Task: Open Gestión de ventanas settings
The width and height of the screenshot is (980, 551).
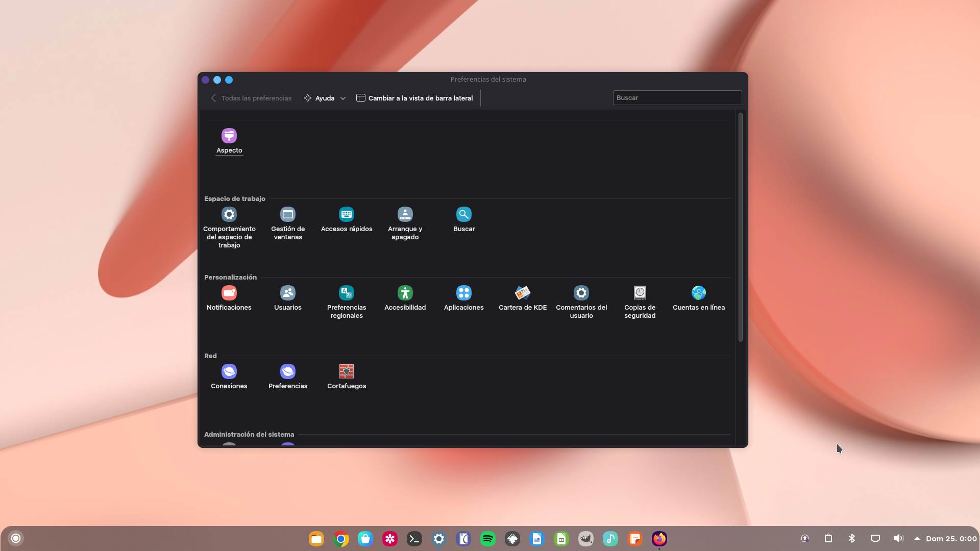Action: 288,224
